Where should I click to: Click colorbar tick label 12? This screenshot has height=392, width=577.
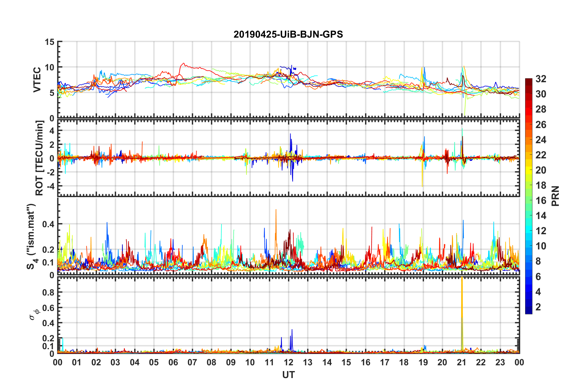coord(541,231)
